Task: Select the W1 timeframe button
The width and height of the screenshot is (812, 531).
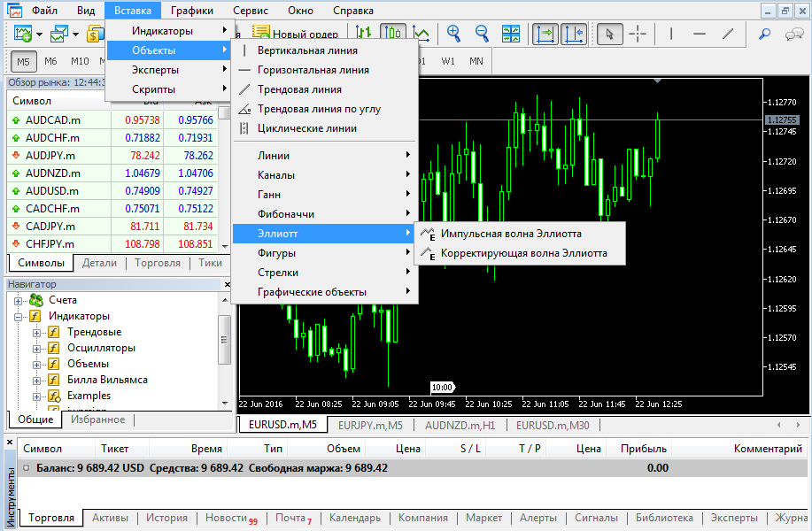Action: [x=449, y=61]
